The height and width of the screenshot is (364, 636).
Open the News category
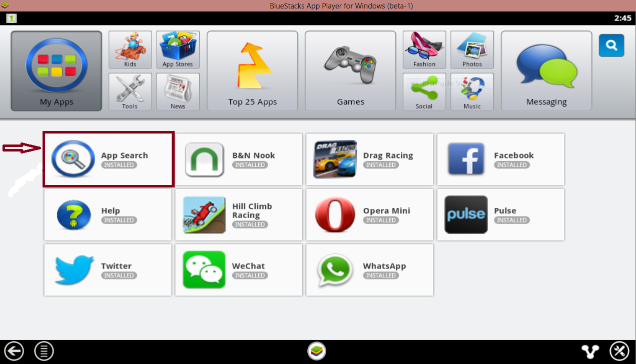(x=178, y=92)
